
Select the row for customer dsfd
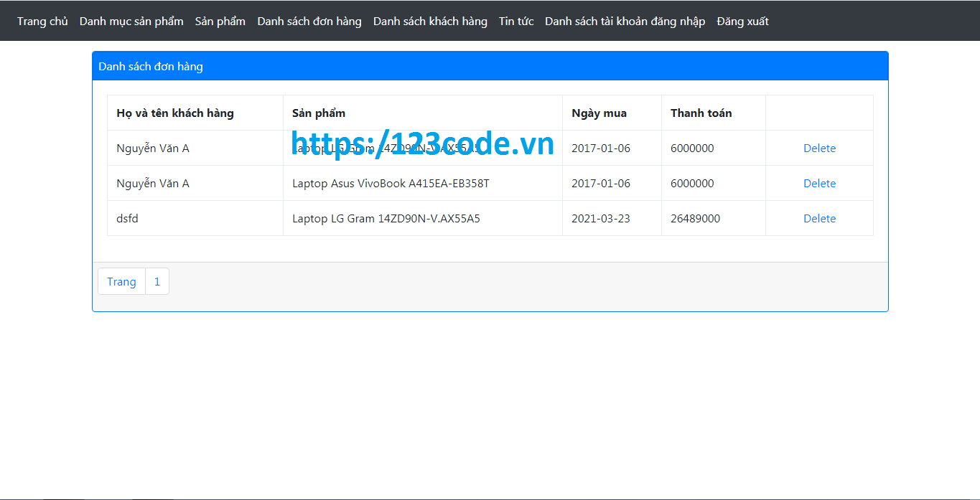[x=127, y=218]
